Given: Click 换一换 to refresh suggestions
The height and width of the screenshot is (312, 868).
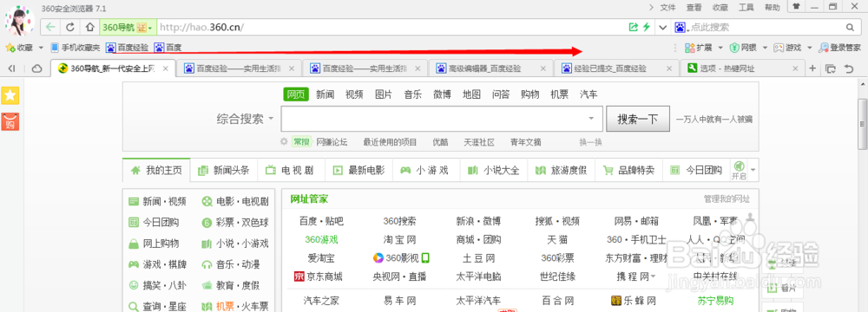Looking at the screenshot, I should pyautogui.click(x=590, y=142).
